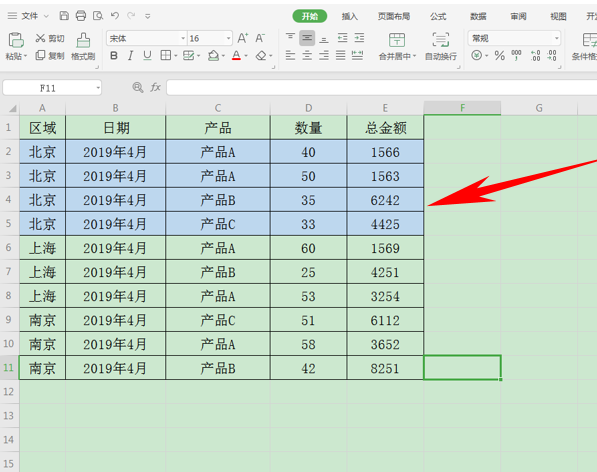Click the Save icon in quick access toolbar
Image resolution: width=597 pixels, height=472 pixels.
[64, 16]
